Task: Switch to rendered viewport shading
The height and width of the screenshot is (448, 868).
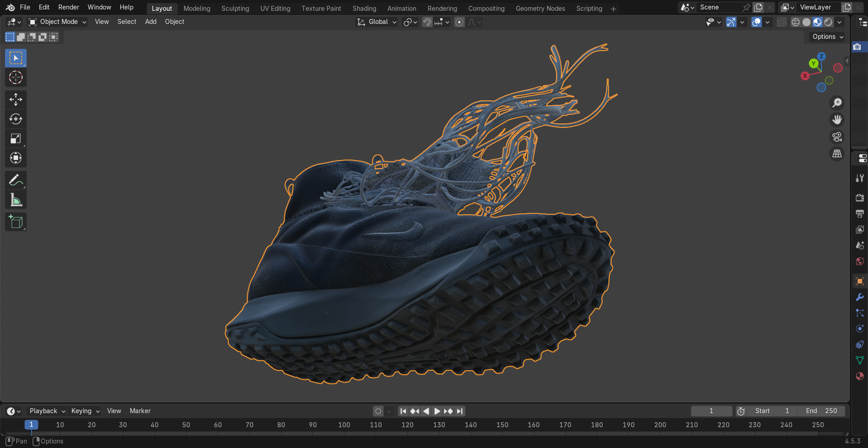Action: 828,22
